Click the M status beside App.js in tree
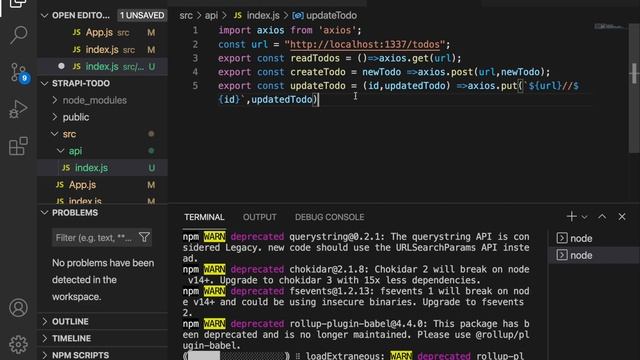640x360 pixels. [151, 185]
